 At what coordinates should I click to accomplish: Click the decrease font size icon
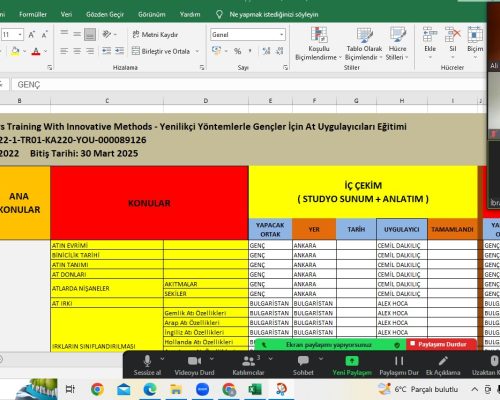[44, 35]
